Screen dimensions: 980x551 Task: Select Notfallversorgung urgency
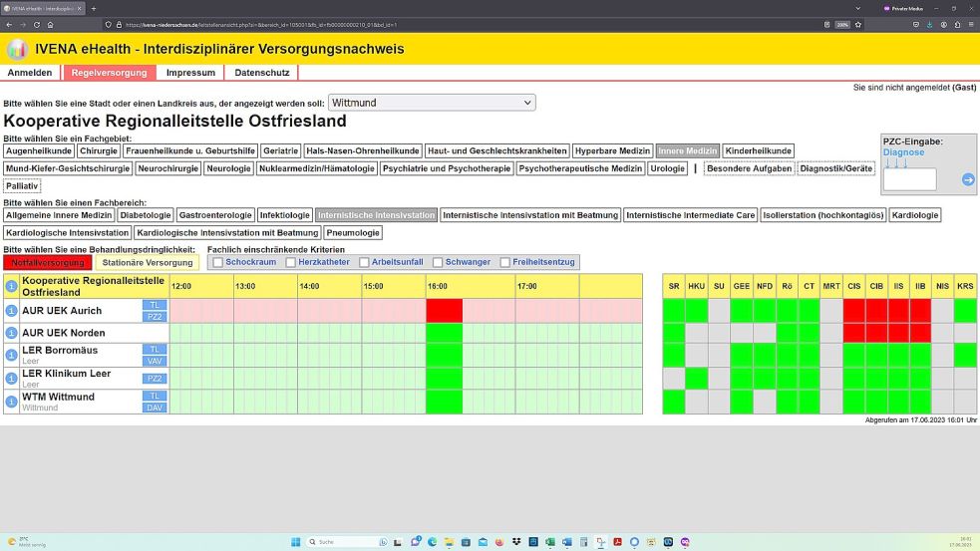48,262
